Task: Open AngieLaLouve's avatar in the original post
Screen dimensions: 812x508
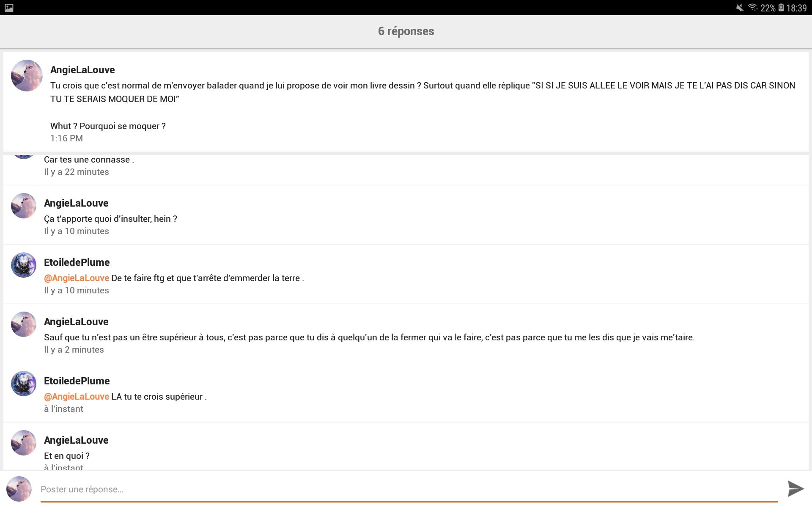Action: click(27, 75)
